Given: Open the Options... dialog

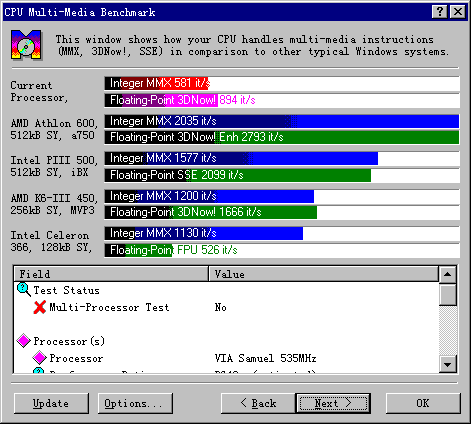Looking at the screenshot, I should [135, 403].
